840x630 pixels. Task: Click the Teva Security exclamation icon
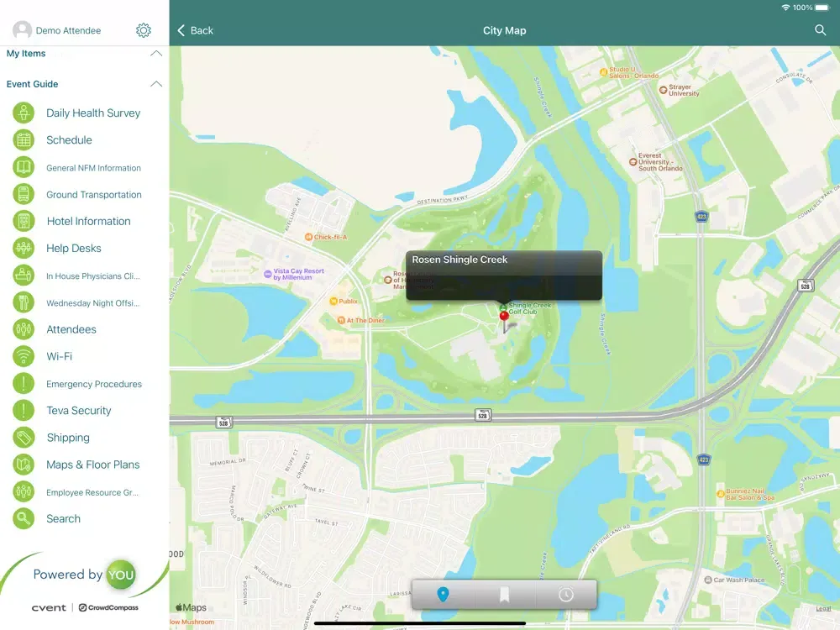(24, 411)
